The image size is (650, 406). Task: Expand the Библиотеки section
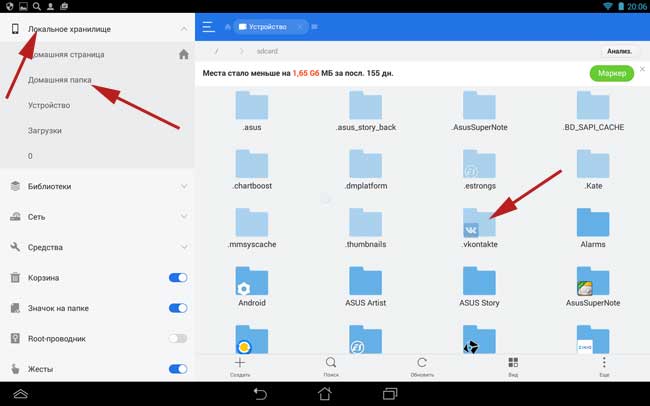184,186
